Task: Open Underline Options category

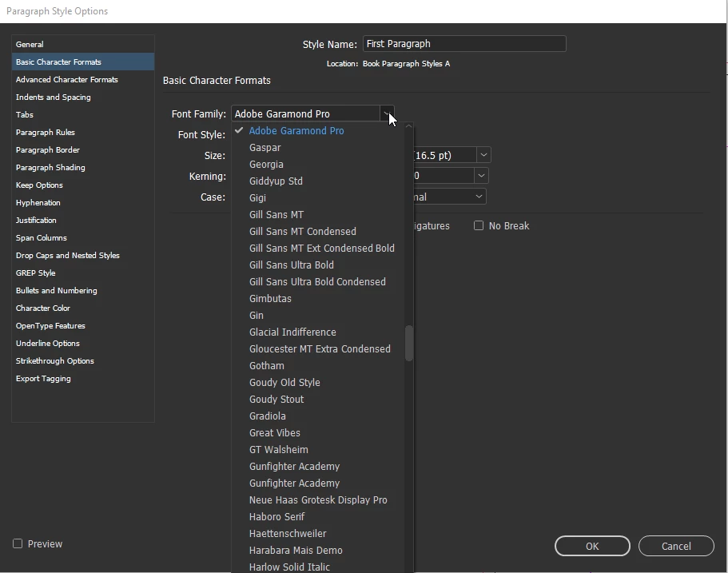Action: click(82, 344)
